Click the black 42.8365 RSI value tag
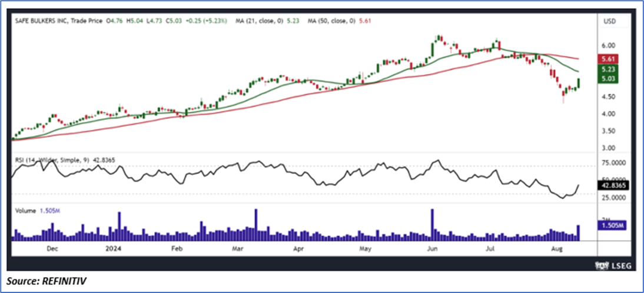The width and height of the screenshot is (644, 293). (613, 186)
